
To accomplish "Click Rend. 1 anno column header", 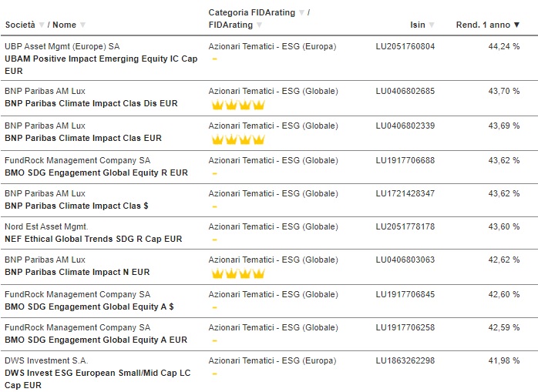I will pos(483,25).
